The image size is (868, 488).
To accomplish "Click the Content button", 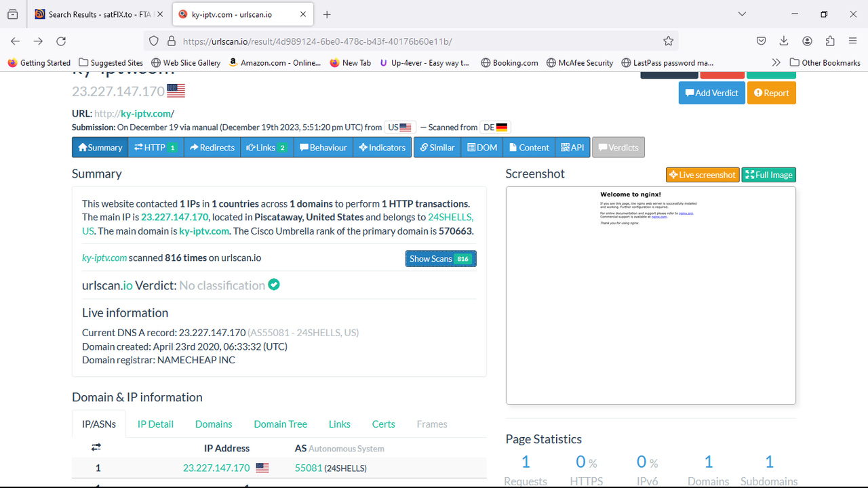I will (529, 147).
